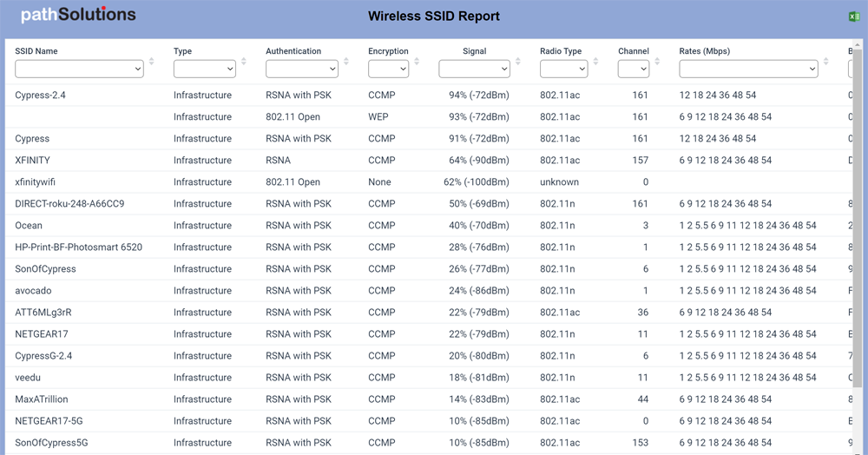Open the Encryption filter dropdown
This screenshot has height=455, width=868.
click(388, 69)
